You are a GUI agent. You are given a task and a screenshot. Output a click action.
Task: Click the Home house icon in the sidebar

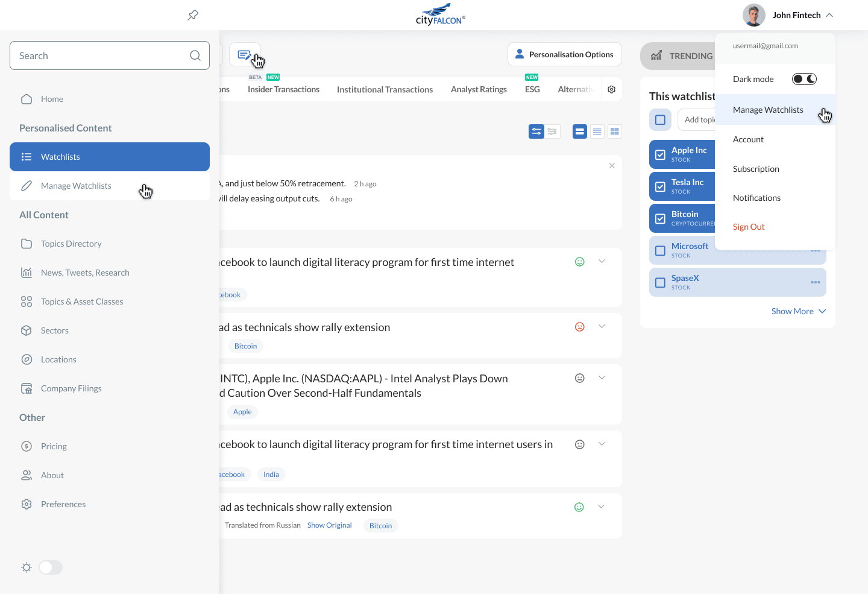27,99
